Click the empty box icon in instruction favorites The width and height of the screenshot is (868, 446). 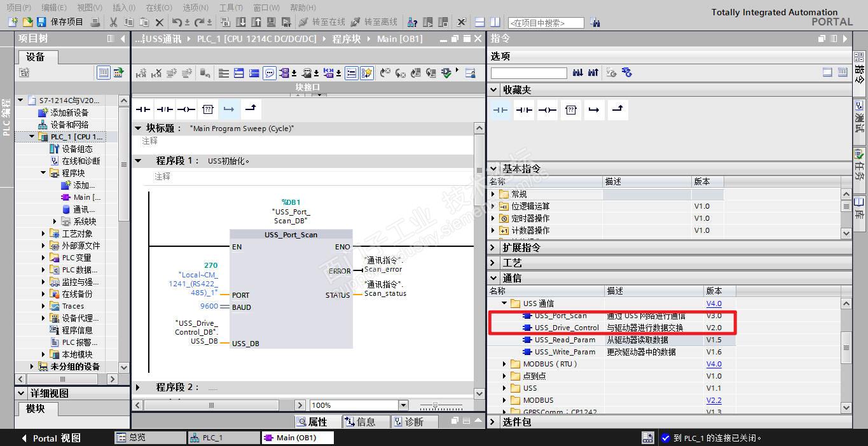pyautogui.click(x=571, y=110)
